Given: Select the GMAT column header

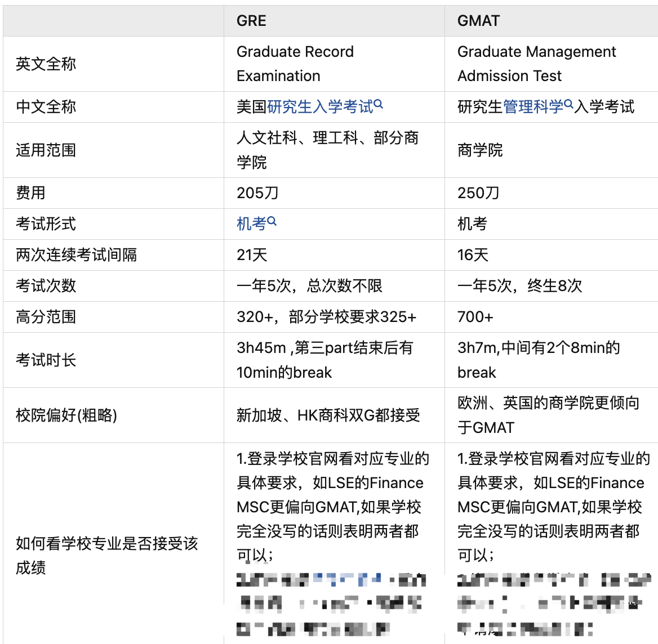Looking at the screenshot, I should (478, 21).
